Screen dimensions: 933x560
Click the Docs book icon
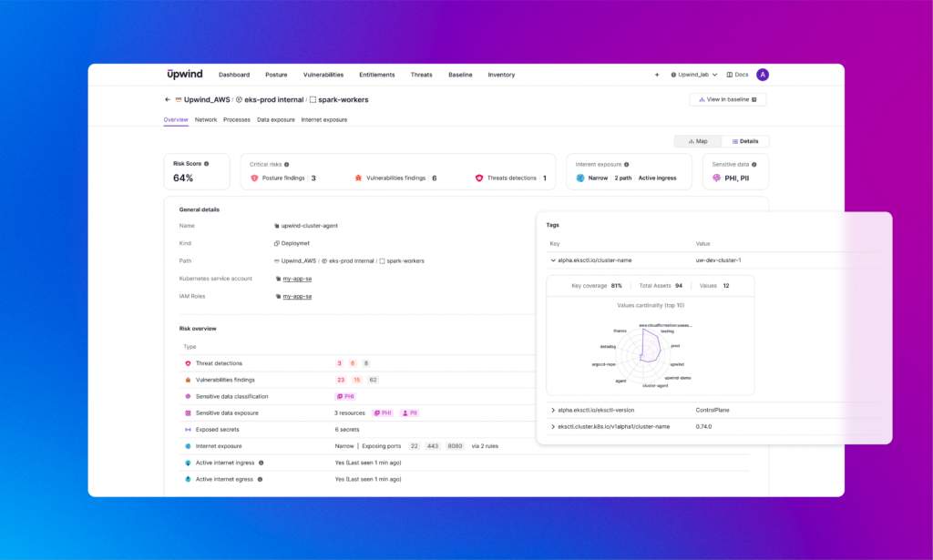[730, 75]
